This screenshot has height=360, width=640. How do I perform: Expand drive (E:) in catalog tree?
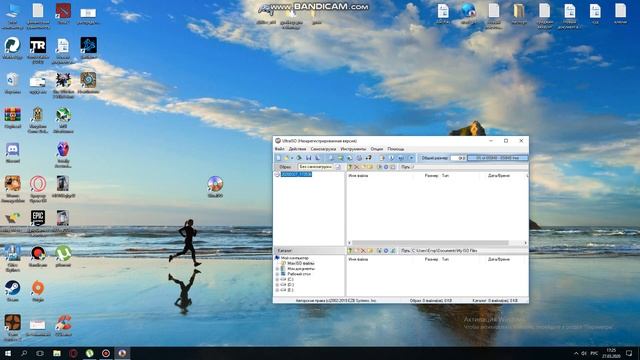pos(278,290)
